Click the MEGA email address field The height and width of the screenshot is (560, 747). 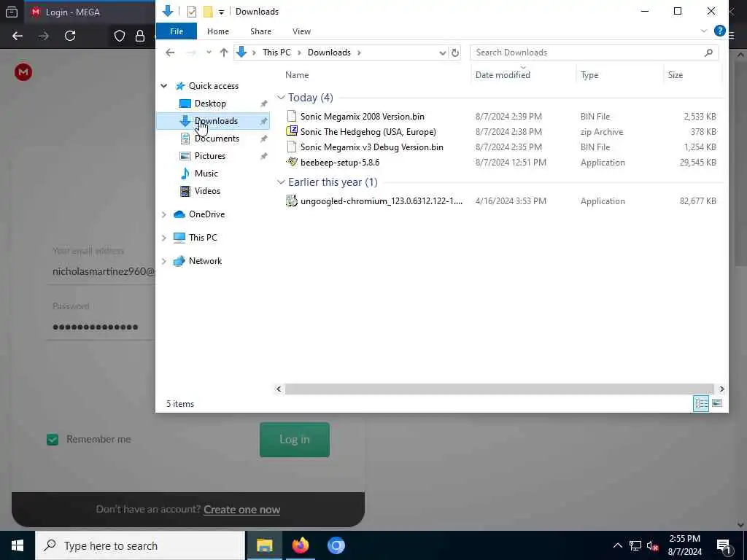coord(102,271)
